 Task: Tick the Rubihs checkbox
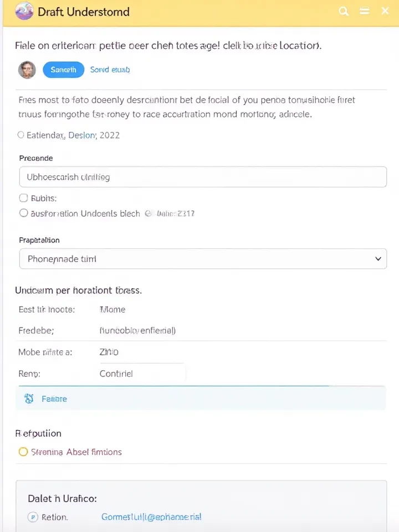[x=23, y=198]
